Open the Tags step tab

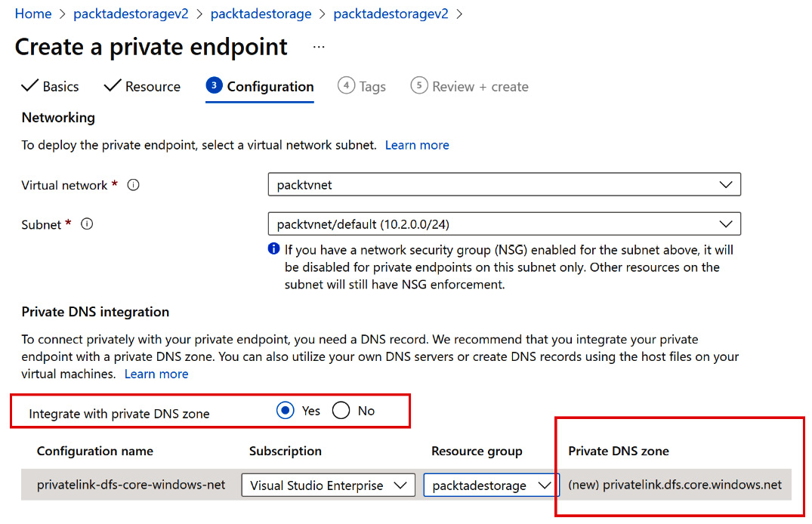click(363, 87)
